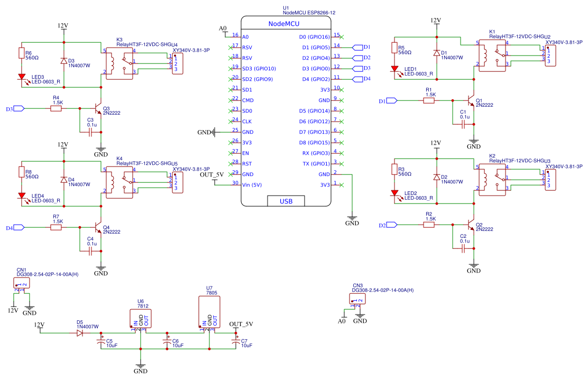Click the 12V label left of diode D5
The height and width of the screenshot is (380, 588).
click(39, 325)
